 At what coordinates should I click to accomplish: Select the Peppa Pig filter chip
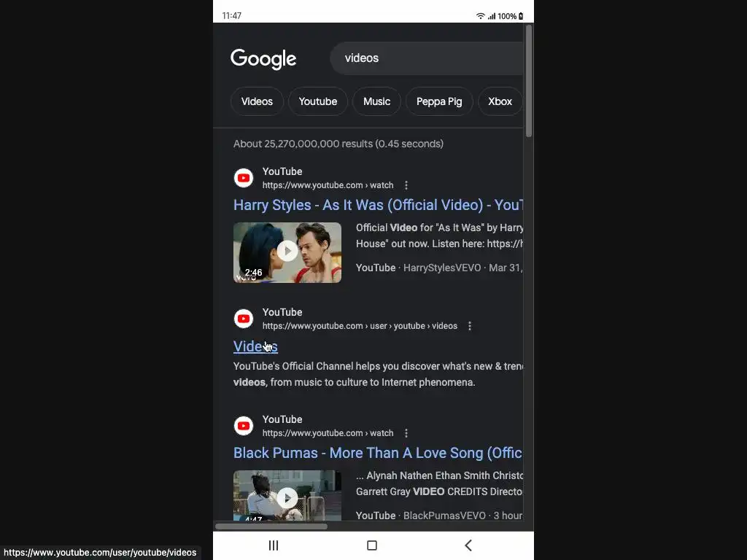(x=439, y=101)
